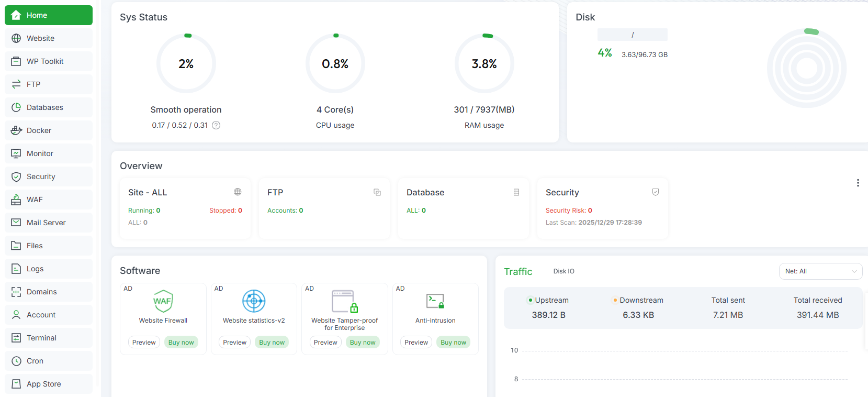Click the Website statistics-v2 radar icon
868x397 pixels.
[254, 301]
